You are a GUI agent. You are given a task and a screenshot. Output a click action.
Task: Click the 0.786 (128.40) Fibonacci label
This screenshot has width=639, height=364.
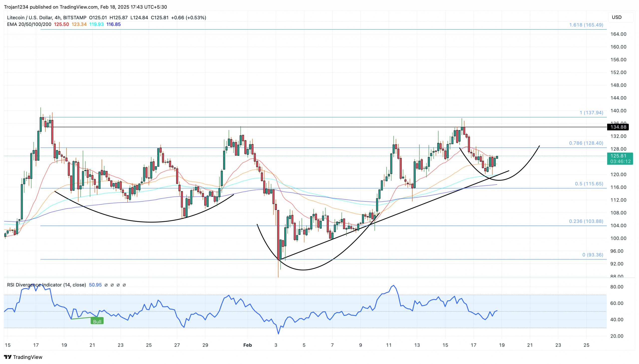(586, 143)
